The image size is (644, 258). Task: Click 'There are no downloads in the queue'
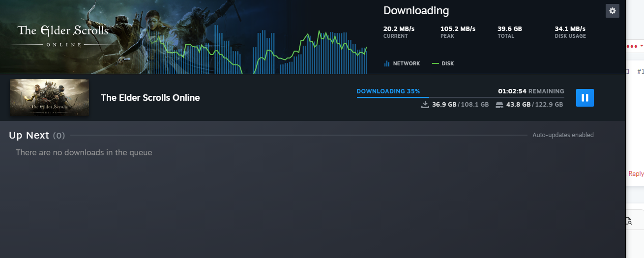[84, 152]
